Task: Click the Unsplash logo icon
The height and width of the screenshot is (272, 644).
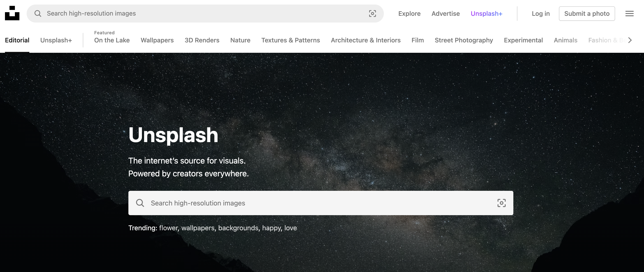Action: click(x=12, y=13)
